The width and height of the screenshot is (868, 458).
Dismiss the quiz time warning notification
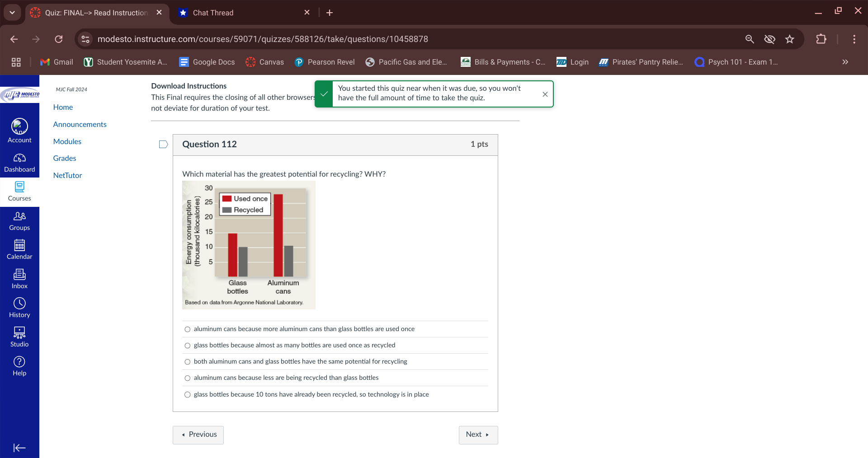click(x=545, y=94)
